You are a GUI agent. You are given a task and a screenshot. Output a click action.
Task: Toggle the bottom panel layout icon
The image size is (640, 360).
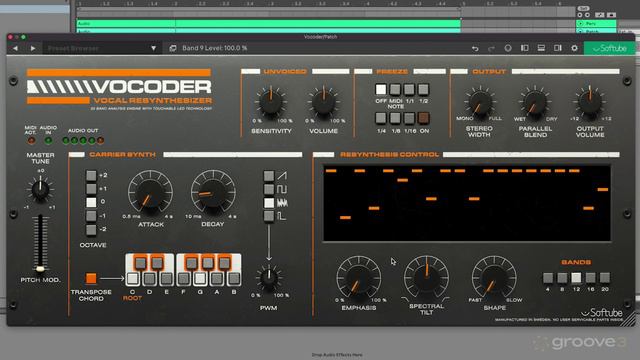pos(541,48)
